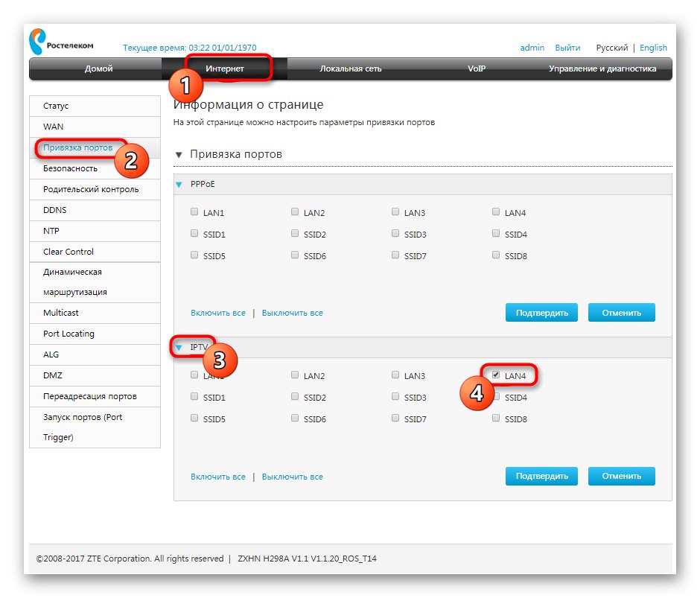Check SSID5 under PPPoE
This screenshot has width=700, height=598.
pyautogui.click(x=194, y=255)
